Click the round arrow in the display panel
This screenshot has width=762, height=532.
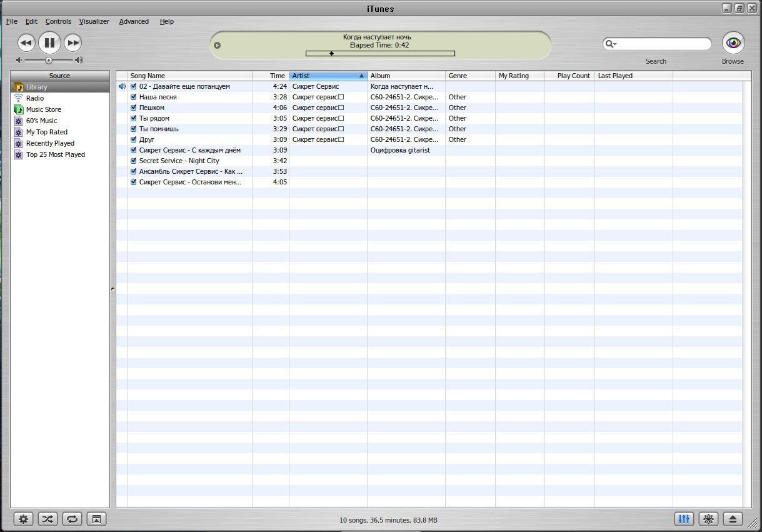pos(217,45)
